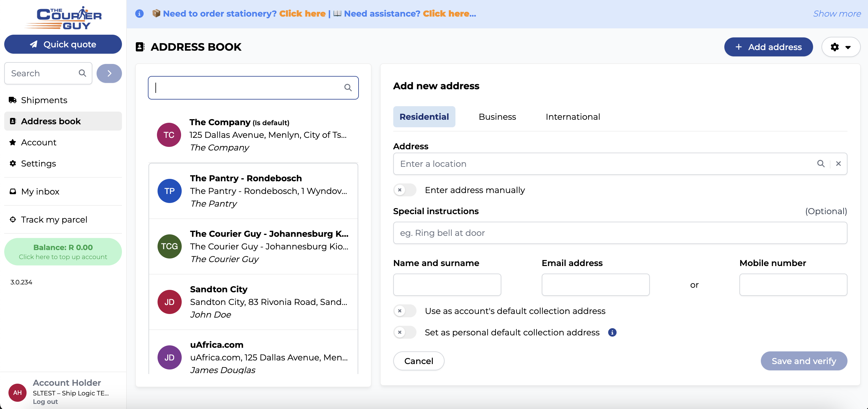Screen dimensions: 868x409
Task: Click the Address Book heading icon
Action: [x=140, y=47]
